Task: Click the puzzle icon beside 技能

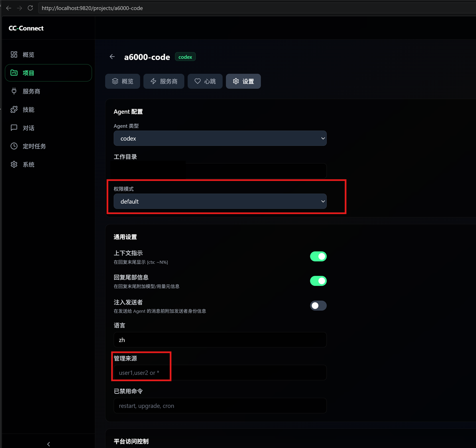Action: (14, 109)
